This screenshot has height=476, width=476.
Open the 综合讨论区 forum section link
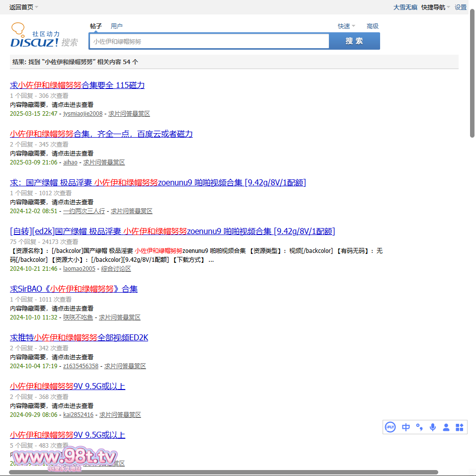116,269
